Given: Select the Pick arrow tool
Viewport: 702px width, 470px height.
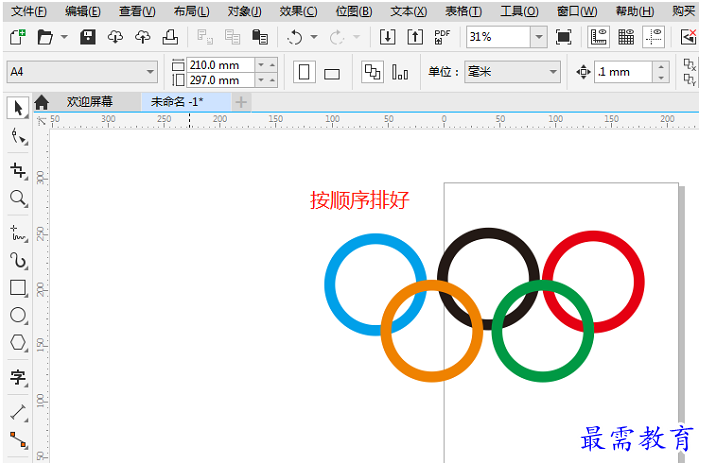Looking at the screenshot, I should click(x=18, y=108).
